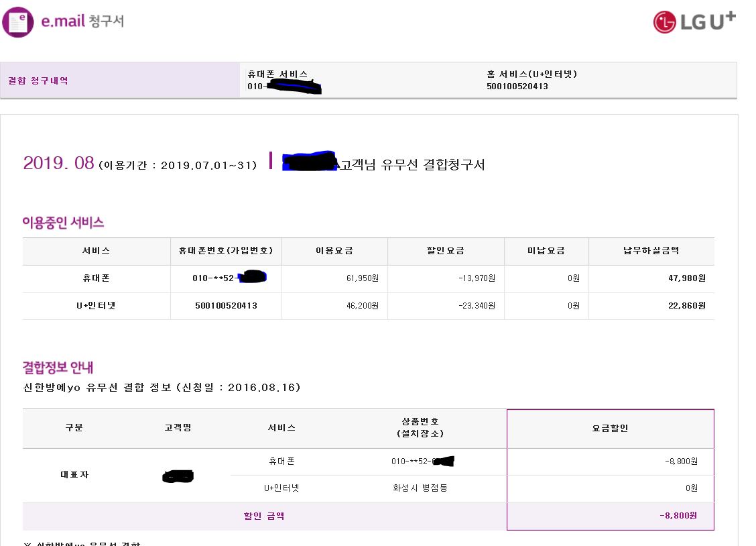Open the 결합정보 안내 section heading
The height and width of the screenshot is (546, 756).
[x=58, y=368]
